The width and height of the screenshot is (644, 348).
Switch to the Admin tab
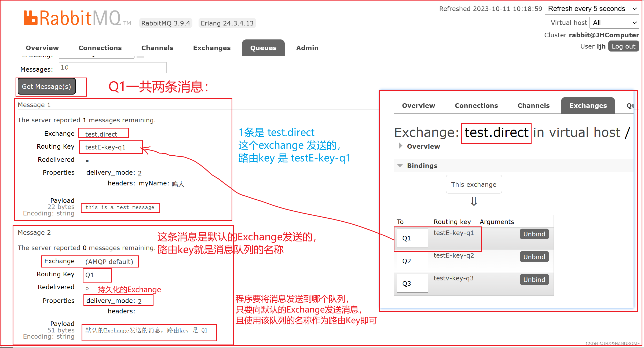point(307,48)
